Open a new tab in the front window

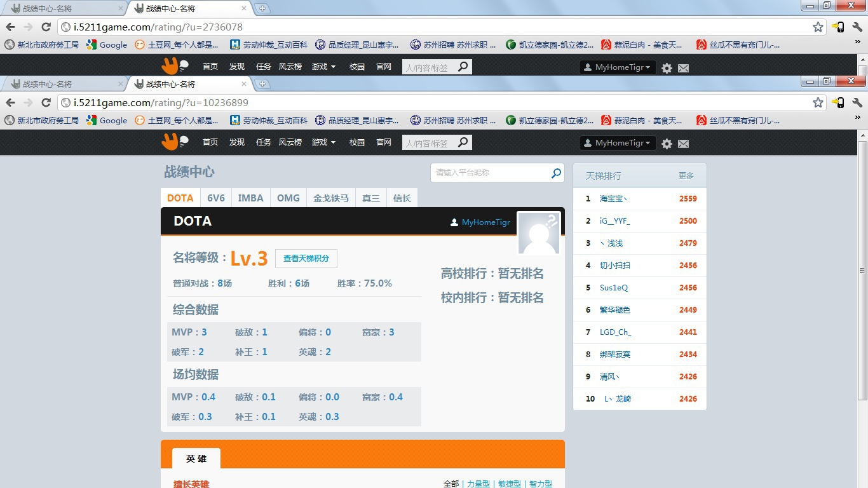262,84
